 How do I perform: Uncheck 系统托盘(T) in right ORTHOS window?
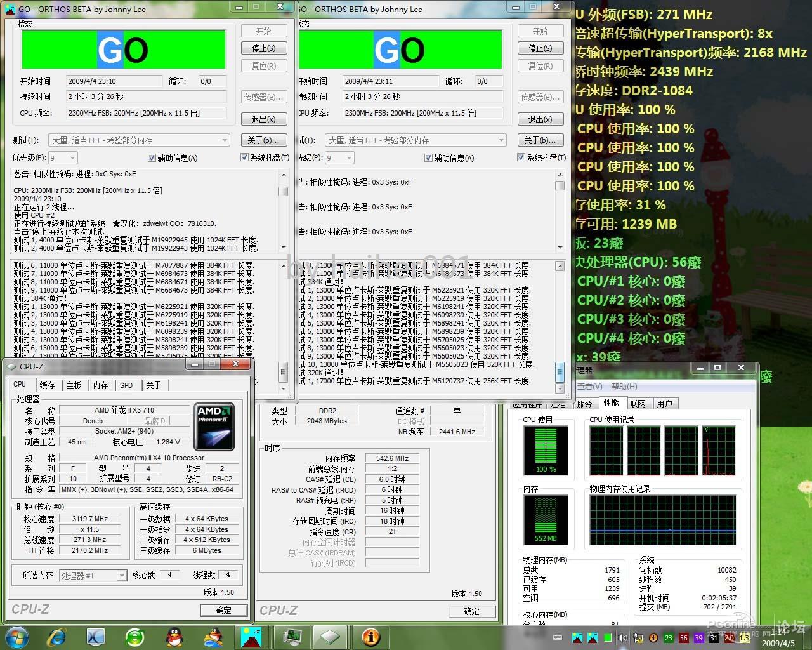pos(521,158)
